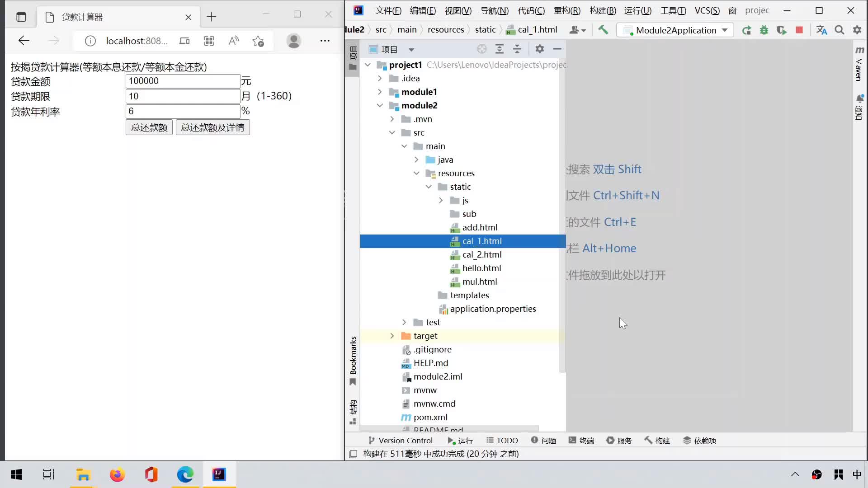Collapse the module2 folder
This screenshot has height=488, width=868.
380,105
